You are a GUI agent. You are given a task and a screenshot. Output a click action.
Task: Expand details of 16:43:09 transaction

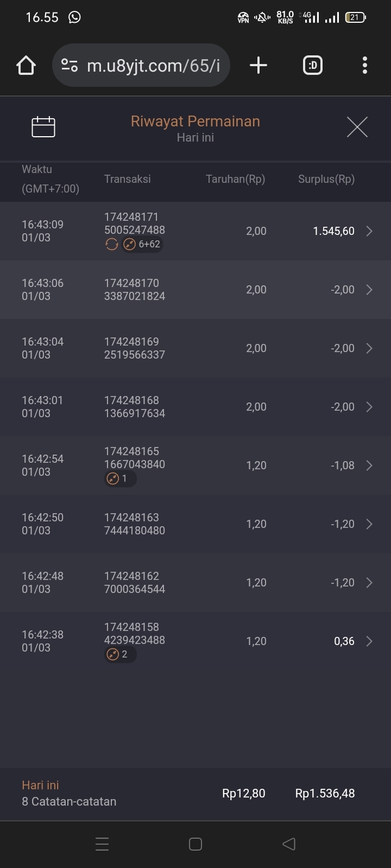pos(369,231)
